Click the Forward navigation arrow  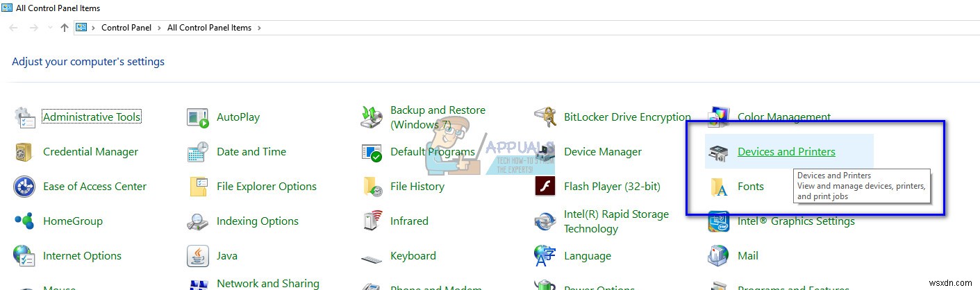coord(33,28)
